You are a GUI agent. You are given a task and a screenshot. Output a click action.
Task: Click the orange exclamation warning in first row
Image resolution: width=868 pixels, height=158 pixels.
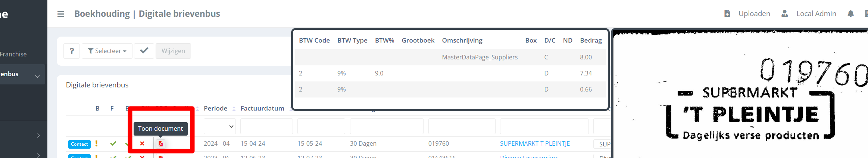(96, 143)
